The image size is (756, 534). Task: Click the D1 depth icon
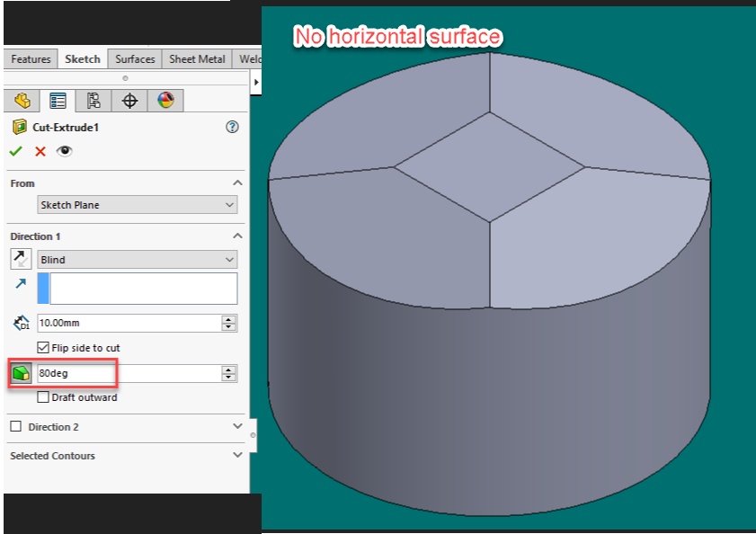tap(22, 323)
